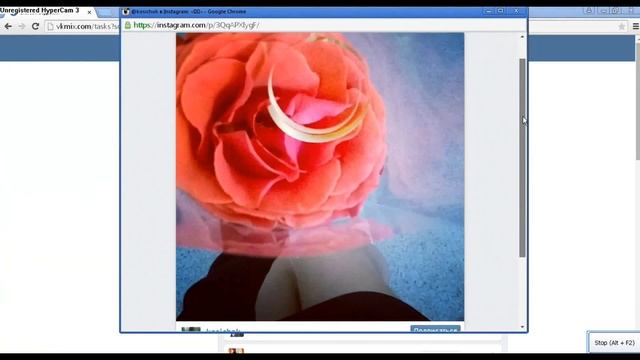640x360 pixels.
Task: Open the Chrome hamburger menu
Action: (x=636, y=27)
